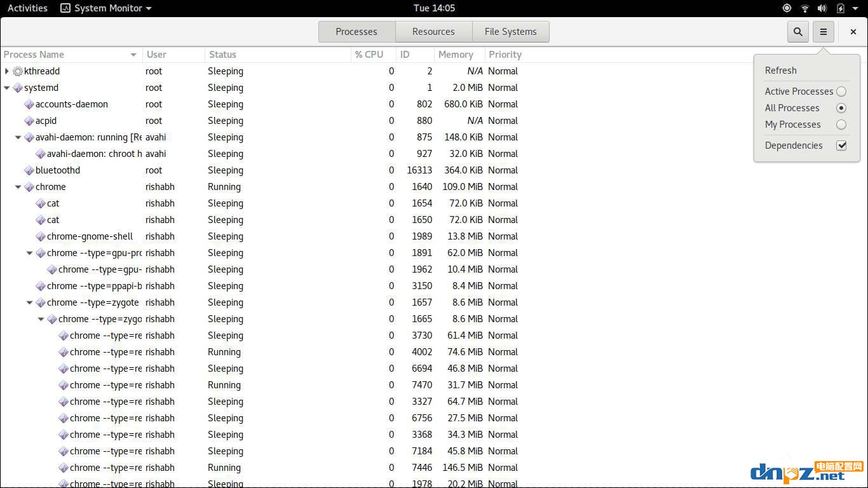Click the bluetoothd process icon
Viewport: 868px width, 488px height.
click(29, 170)
